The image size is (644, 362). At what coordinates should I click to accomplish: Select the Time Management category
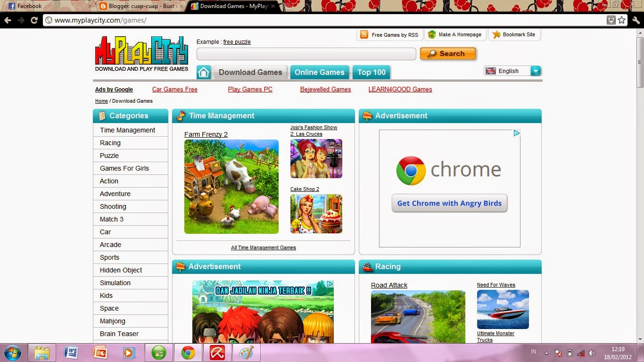click(131, 130)
